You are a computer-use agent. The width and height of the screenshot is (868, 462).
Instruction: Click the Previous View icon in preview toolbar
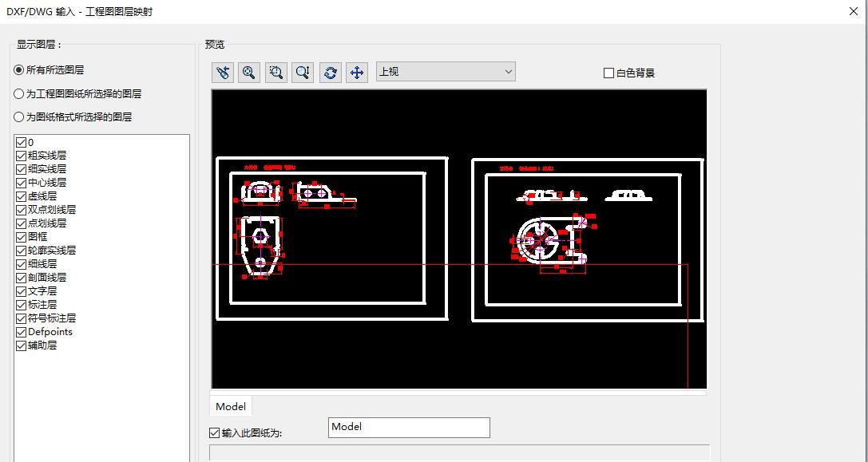[223, 73]
